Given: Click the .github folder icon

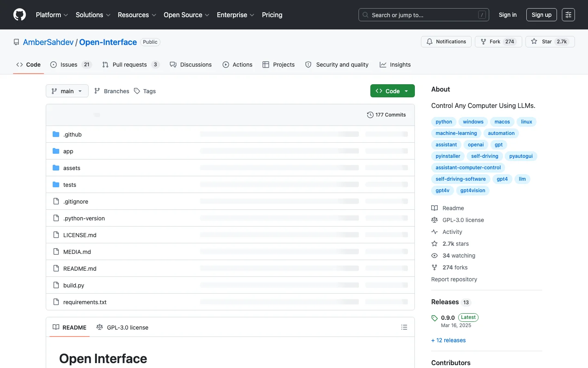Looking at the screenshot, I should click(x=56, y=134).
